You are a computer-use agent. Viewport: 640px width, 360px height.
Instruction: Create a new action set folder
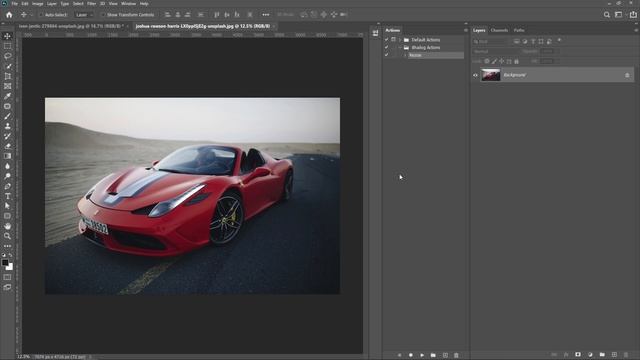coord(433,355)
